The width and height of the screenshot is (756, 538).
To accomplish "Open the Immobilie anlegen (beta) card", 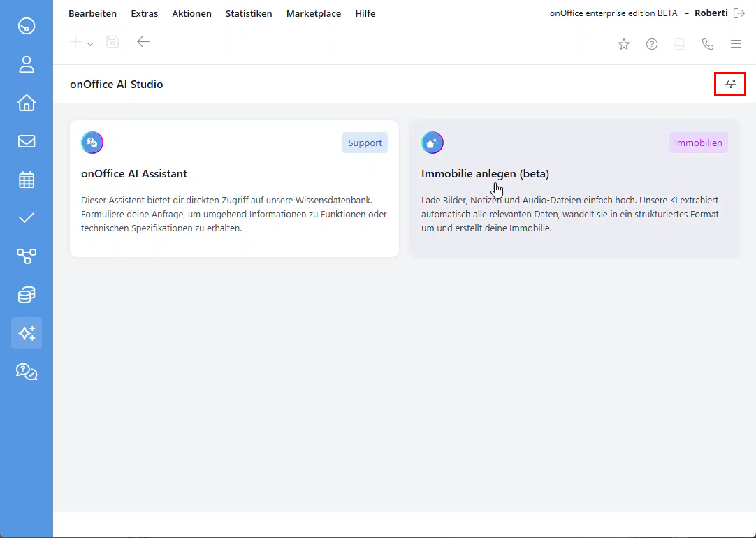I will pyautogui.click(x=574, y=189).
